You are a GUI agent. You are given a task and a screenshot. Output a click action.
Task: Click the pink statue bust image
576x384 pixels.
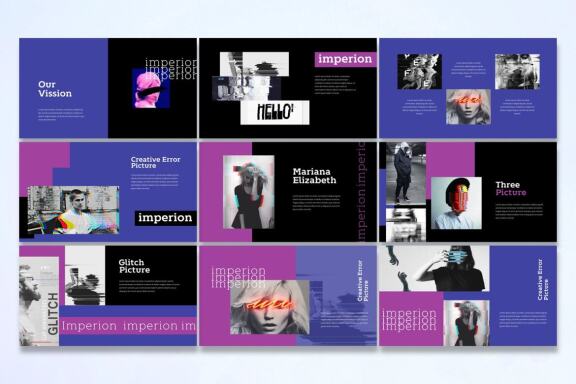click(x=151, y=88)
